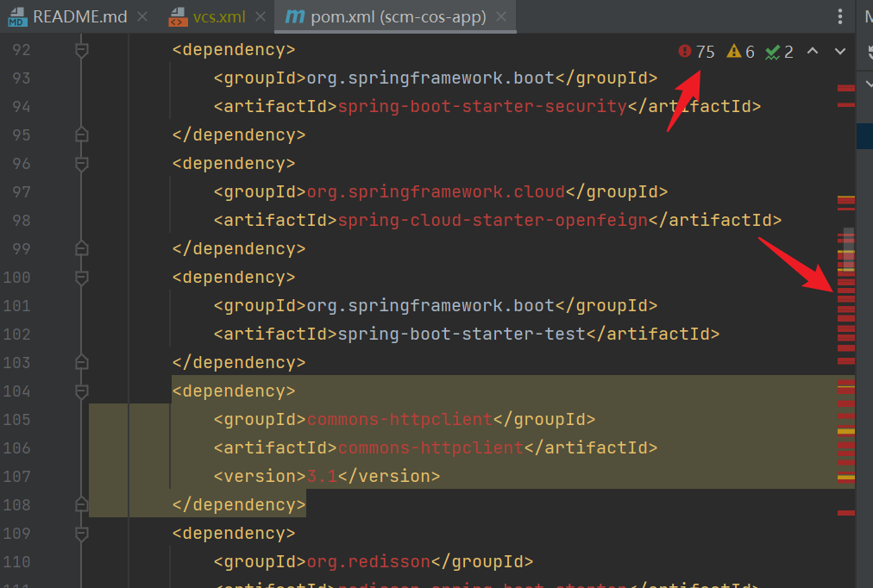Image resolution: width=873 pixels, height=588 pixels.
Task: Click org.springframework.cloud groupId text
Action: pyautogui.click(x=436, y=192)
